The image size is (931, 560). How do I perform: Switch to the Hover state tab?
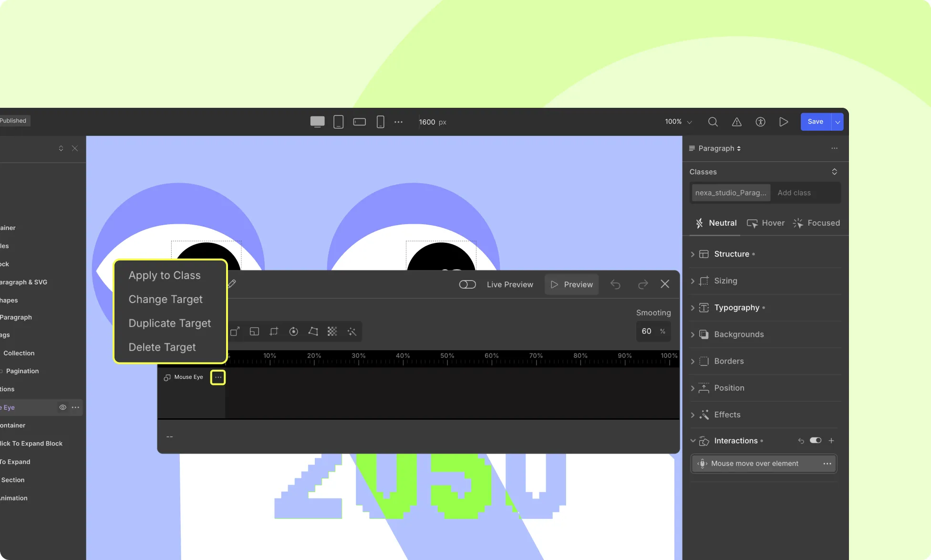765,223
